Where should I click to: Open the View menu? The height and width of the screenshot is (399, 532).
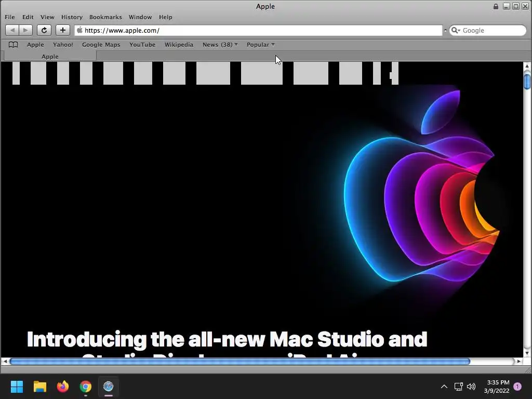[x=47, y=17]
